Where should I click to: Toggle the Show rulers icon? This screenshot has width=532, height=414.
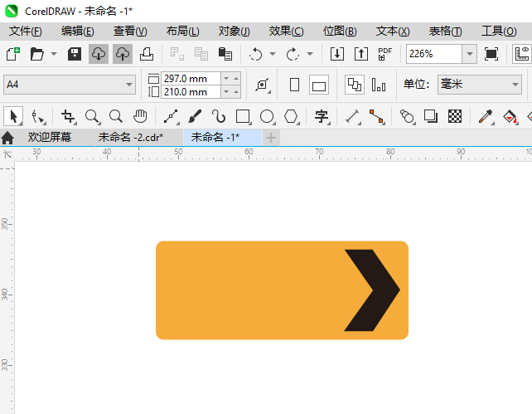click(x=522, y=54)
